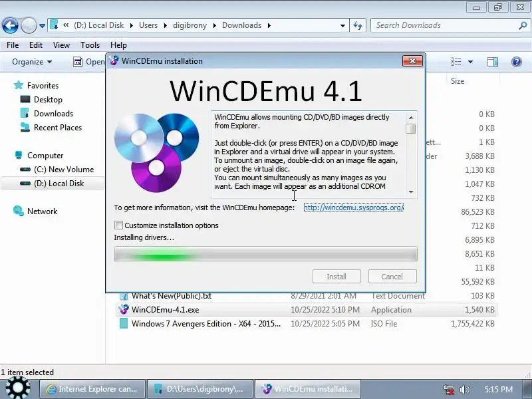The image size is (532, 399).
Task: Enable Customize installation options checkbox
Action: pos(119,225)
